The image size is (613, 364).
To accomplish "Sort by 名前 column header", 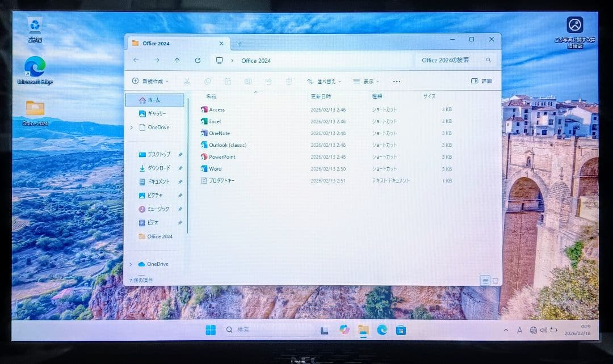I will pyautogui.click(x=211, y=96).
